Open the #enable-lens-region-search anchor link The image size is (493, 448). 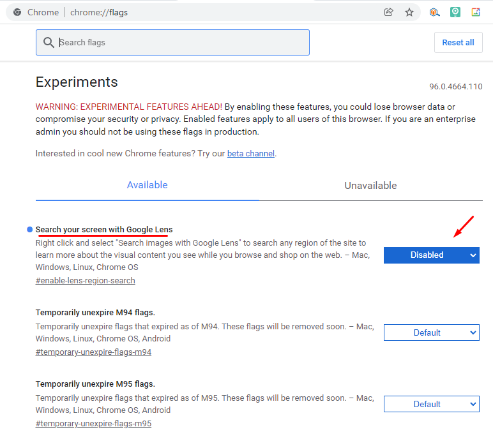click(x=85, y=281)
